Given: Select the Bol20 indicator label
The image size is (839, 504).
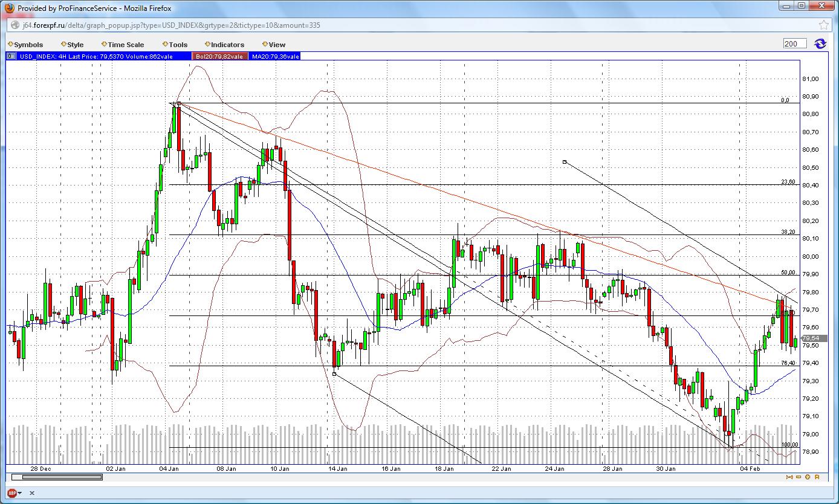Looking at the screenshot, I should [219, 56].
